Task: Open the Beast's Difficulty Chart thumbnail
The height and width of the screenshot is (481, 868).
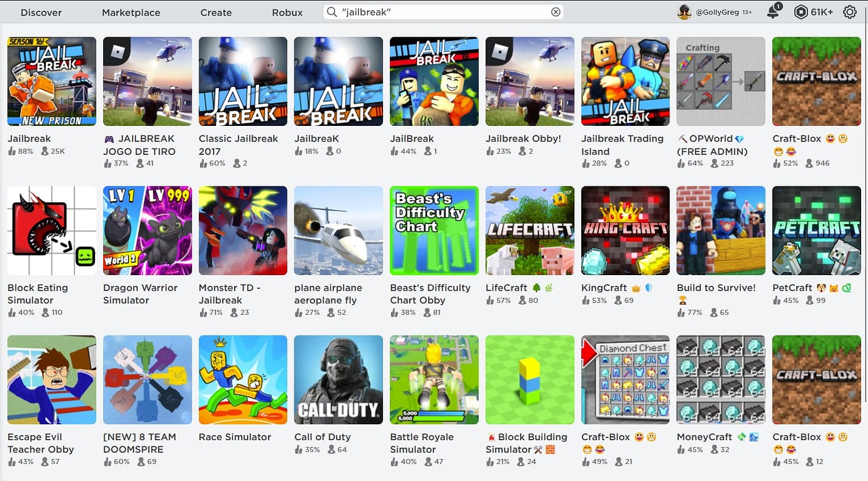Action: pos(434,230)
